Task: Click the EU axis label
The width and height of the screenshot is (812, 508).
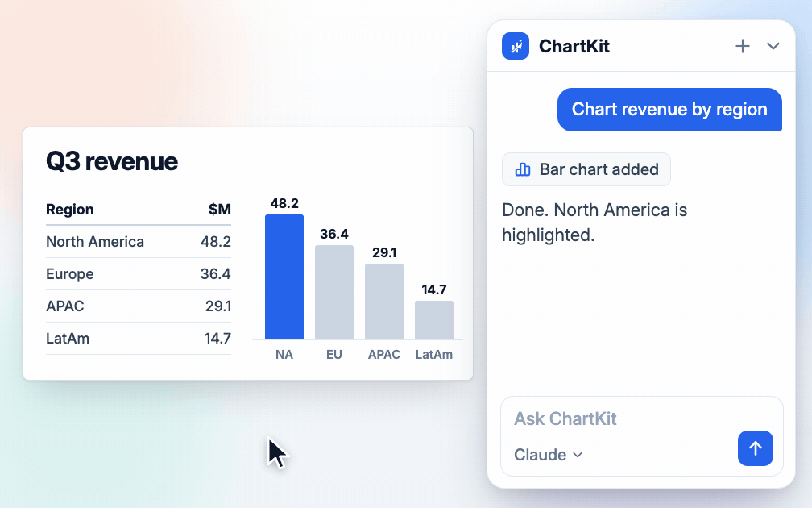Action: coord(334,355)
